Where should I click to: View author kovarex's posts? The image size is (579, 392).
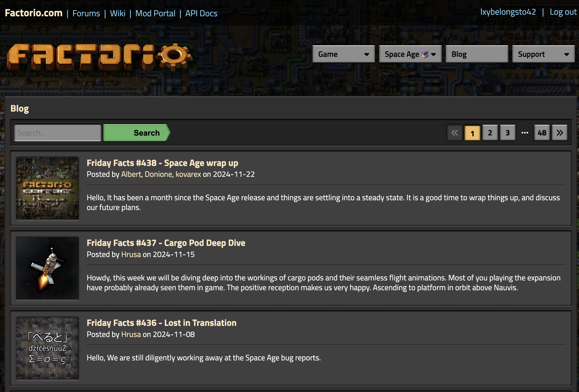tap(188, 174)
